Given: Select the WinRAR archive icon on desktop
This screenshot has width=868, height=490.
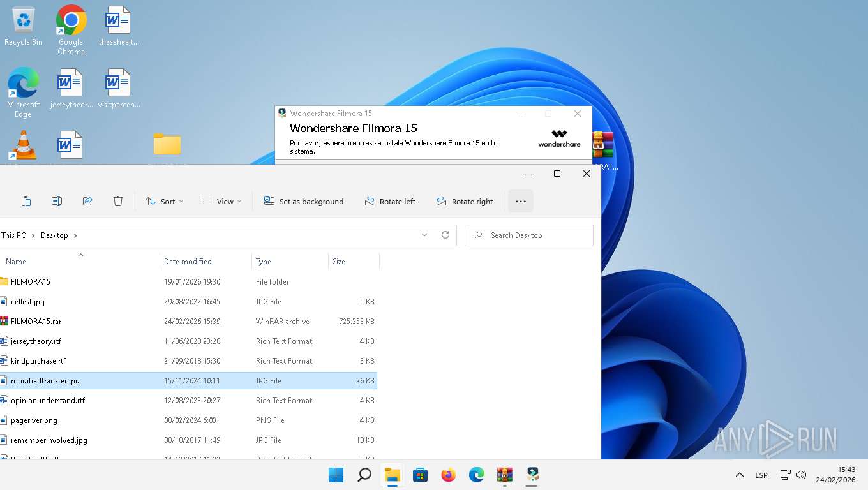Looking at the screenshot, I should point(603,145).
